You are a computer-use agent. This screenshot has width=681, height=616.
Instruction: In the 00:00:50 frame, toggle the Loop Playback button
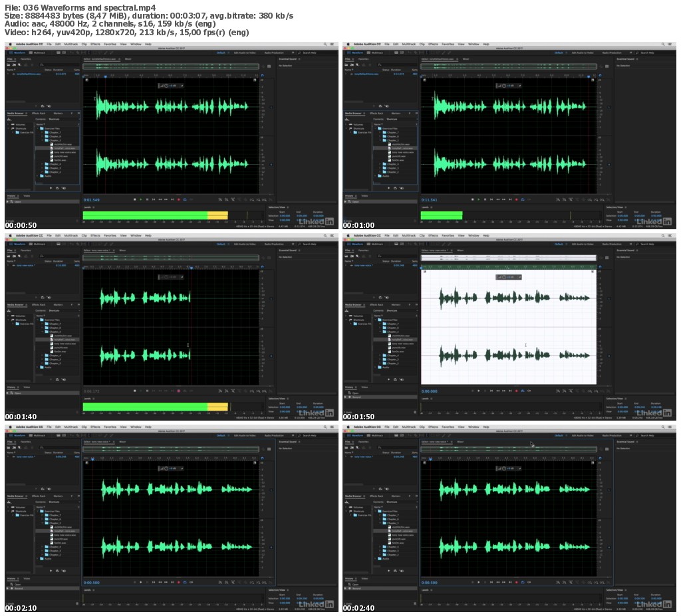pyautogui.click(x=185, y=200)
